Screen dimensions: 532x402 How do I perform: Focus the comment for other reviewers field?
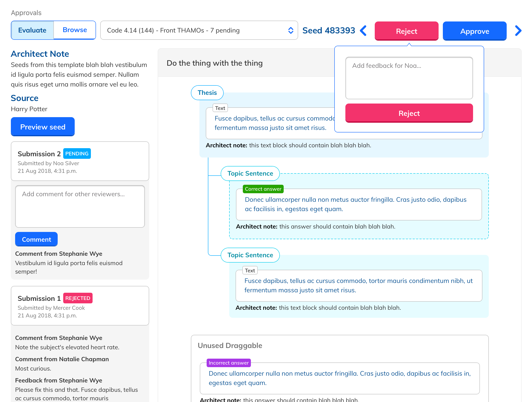tap(80, 206)
